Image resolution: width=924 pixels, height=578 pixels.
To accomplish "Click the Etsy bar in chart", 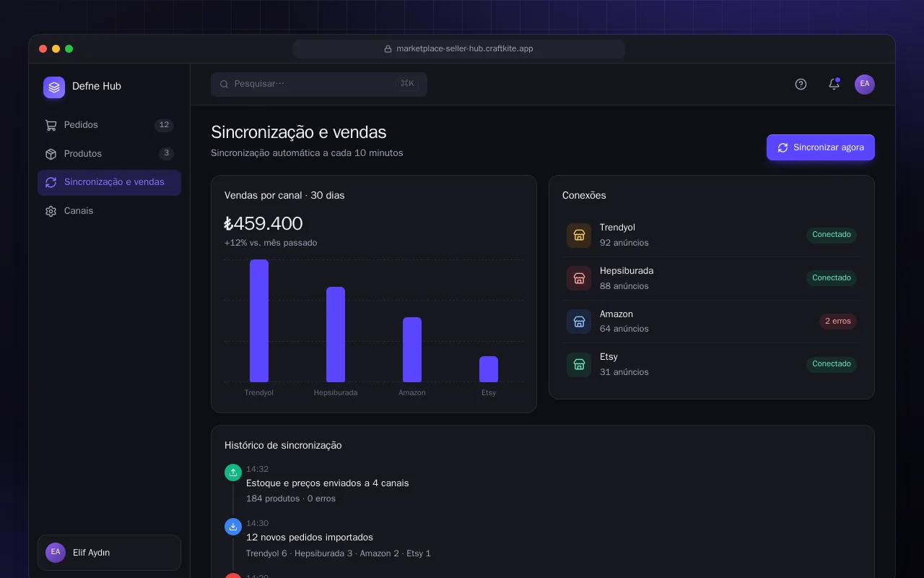I will (489, 369).
